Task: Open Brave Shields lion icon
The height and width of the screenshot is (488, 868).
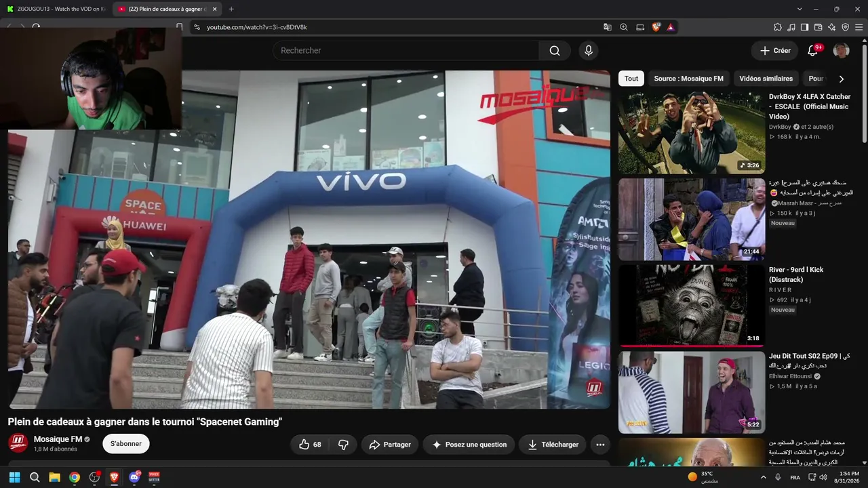Action: pyautogui.click(x=656, y=27)
